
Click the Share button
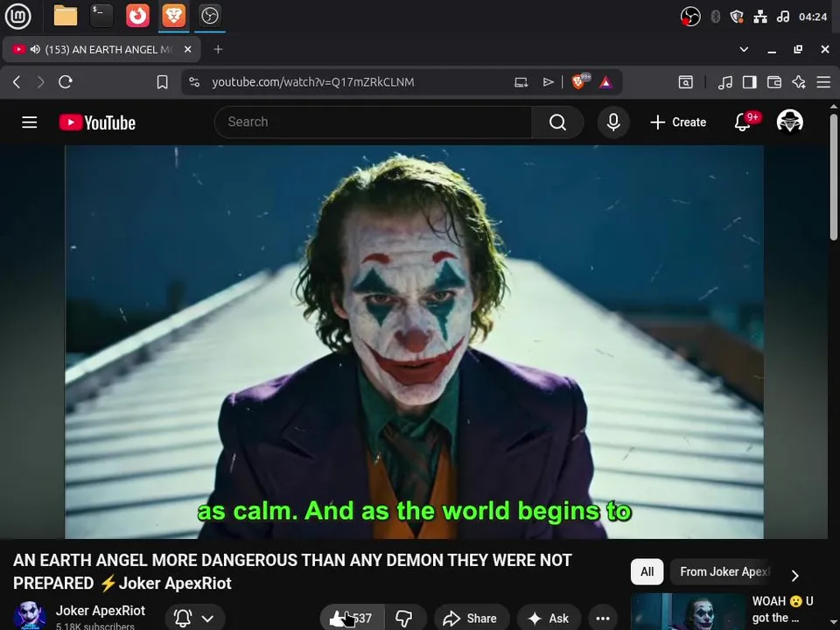pyautogui.click(x=471, y=619)
